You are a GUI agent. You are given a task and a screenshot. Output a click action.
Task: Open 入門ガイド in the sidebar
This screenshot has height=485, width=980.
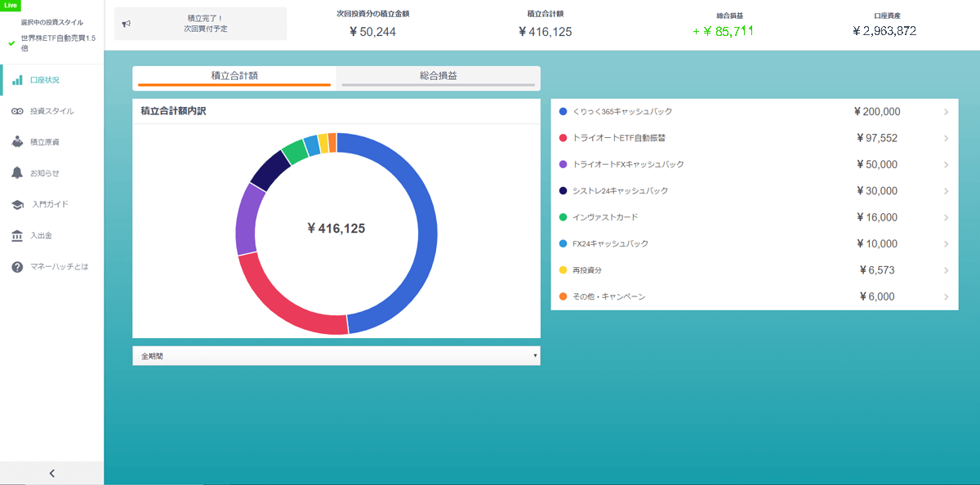51,204
